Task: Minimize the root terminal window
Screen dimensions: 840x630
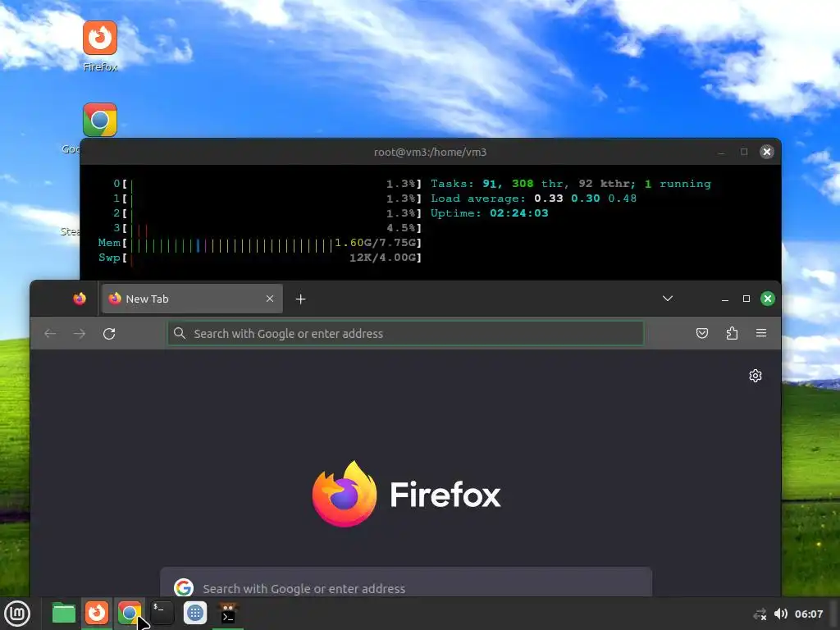Action: (721, 152)
